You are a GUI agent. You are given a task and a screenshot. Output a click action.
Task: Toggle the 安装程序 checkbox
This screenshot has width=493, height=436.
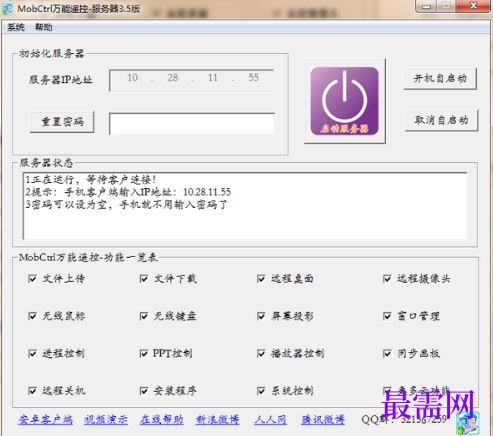144,391
